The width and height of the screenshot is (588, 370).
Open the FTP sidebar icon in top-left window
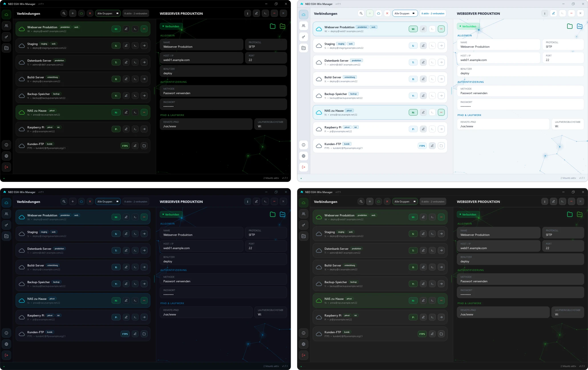click(x=6, y=48)
